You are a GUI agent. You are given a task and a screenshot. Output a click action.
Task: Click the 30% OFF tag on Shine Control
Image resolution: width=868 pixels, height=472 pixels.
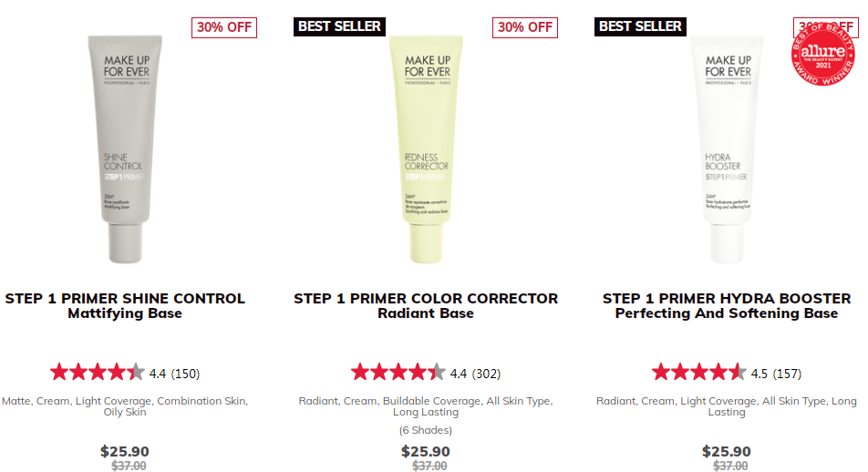click(x=224, y=27)
